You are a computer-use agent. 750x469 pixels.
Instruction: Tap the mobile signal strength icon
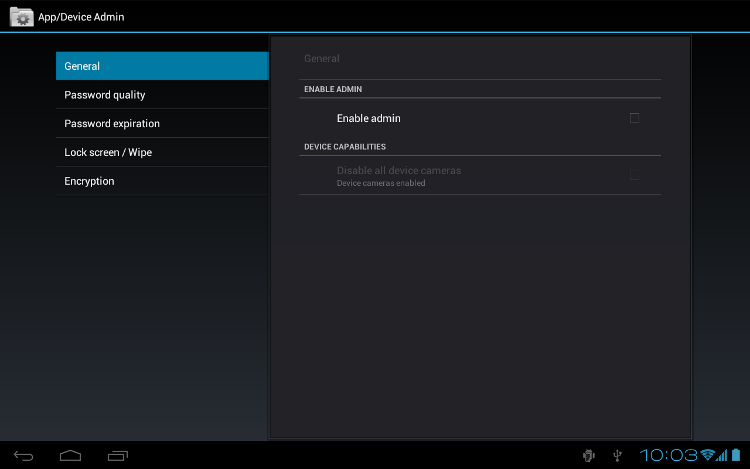pyautogui.click(x=721, y=455)
